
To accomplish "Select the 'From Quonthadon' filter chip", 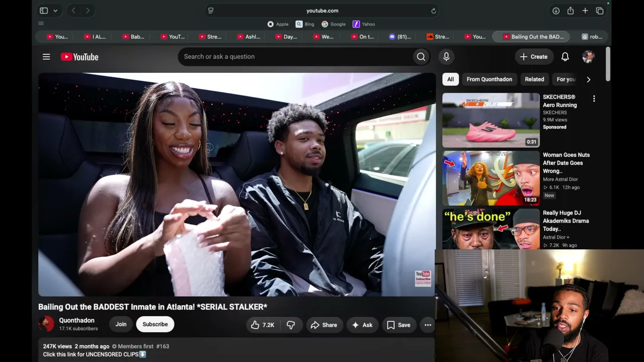I will tap(489, 79).
